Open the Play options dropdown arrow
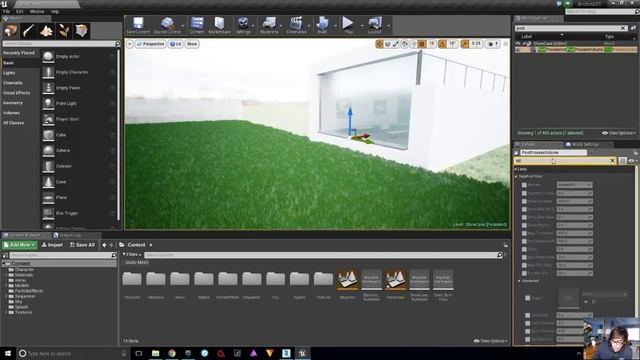This screenshot has width=640, height=360. [x=362, y=26]
